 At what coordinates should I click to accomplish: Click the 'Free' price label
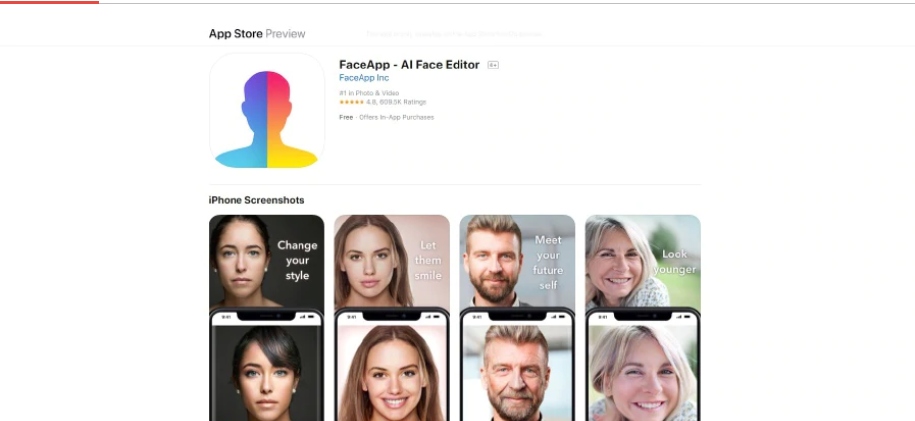coord(346,117)
